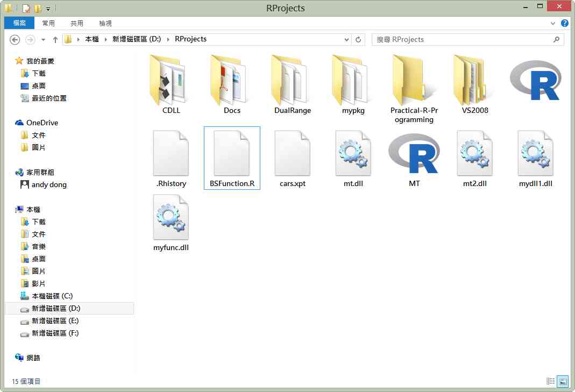Expand the ribbon using the chevron

coord(553,24)
